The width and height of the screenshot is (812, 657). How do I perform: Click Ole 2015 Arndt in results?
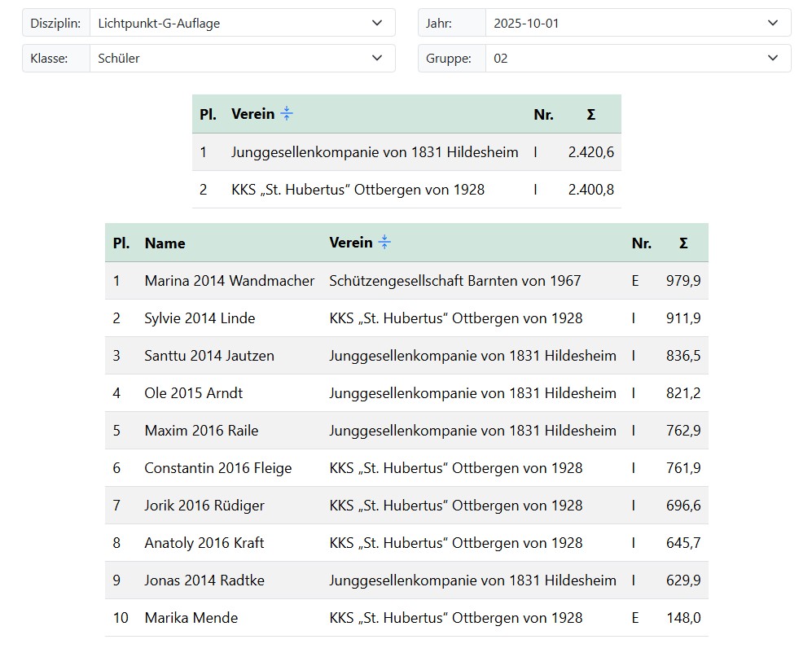[x=193, y=393]
